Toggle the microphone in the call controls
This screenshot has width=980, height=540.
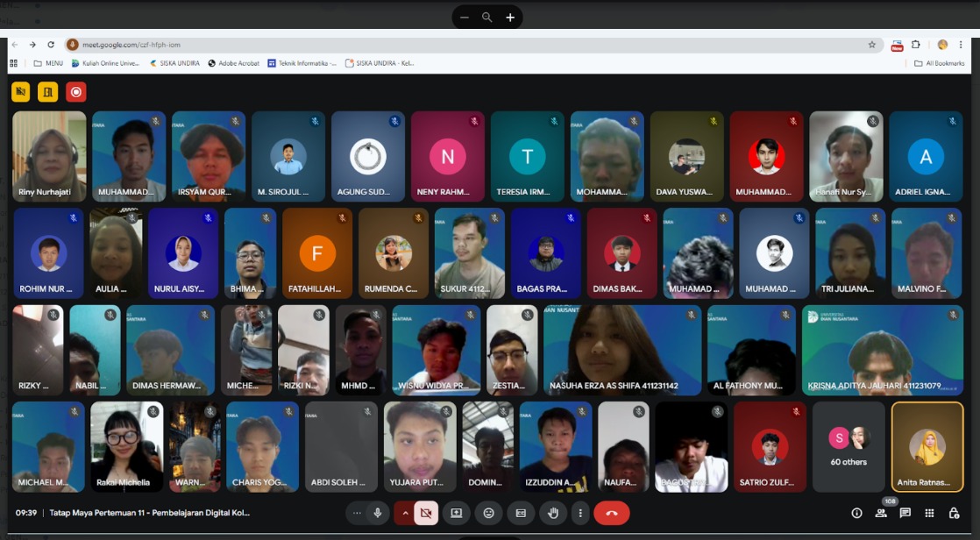click(x=378, y=513)
